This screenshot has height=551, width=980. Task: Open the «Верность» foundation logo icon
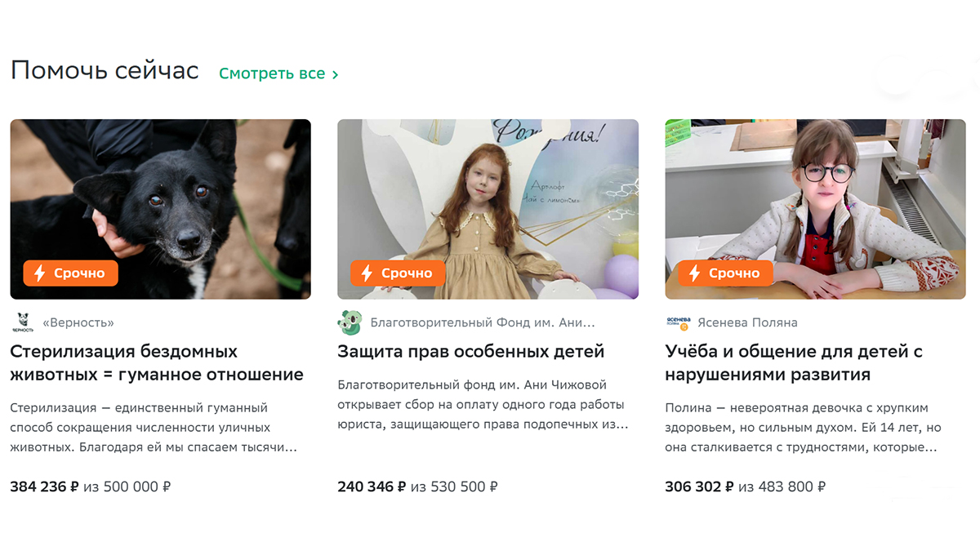pos(22,322)
